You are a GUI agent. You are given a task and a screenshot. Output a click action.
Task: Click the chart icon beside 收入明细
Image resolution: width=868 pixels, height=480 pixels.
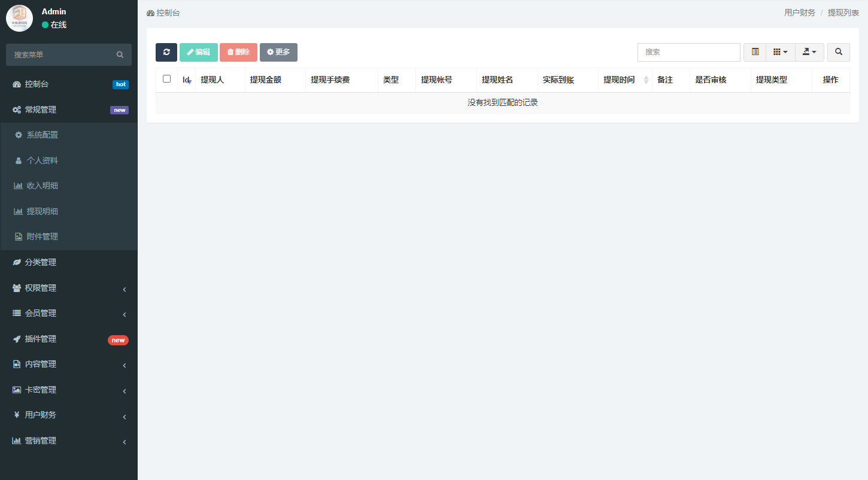point(19,186)
